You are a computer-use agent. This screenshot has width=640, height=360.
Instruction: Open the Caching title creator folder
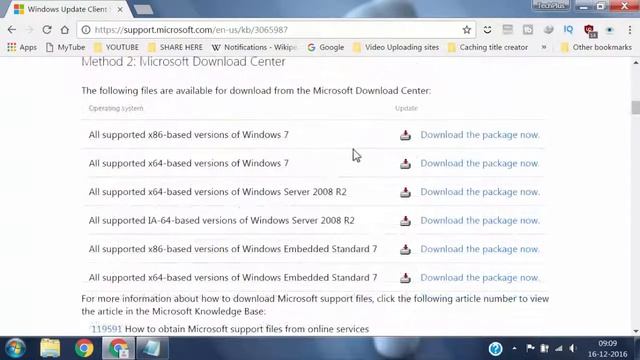click(488, 47)
